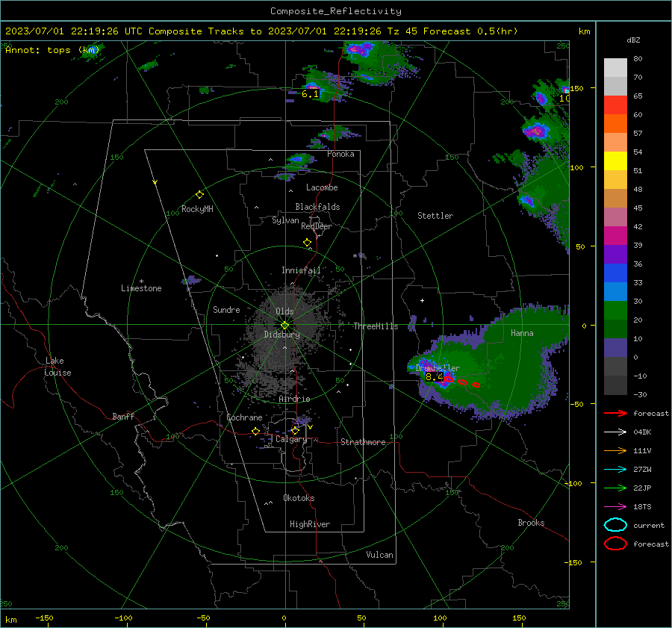Image resolution: width=672 pixels, height=628 pixels.
Task: Click the orange 111V arrow icon
Action: [615, 450]
